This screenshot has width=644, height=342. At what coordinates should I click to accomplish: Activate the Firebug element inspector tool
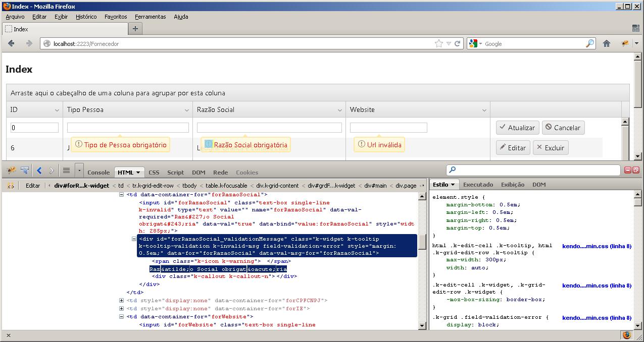click(x=24, y=171)
